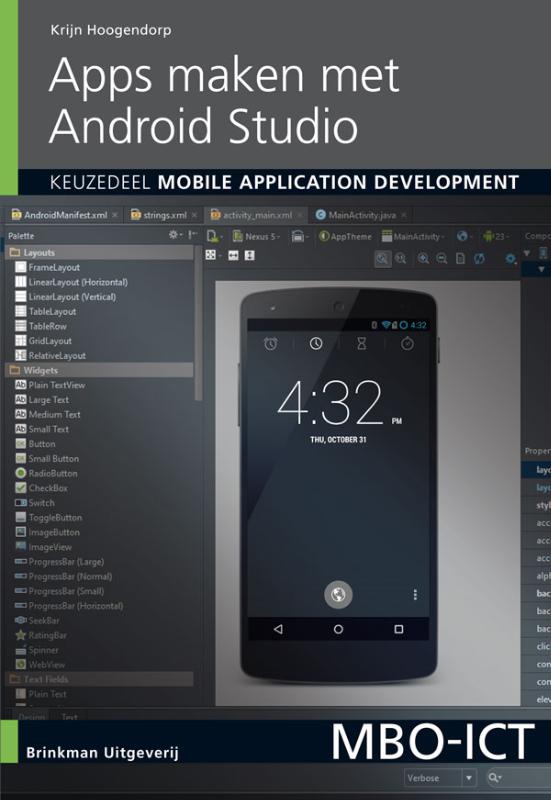Select FrameLayout in the Palette
This screenshot has width=551, height=800.
[x=47, y=267]
